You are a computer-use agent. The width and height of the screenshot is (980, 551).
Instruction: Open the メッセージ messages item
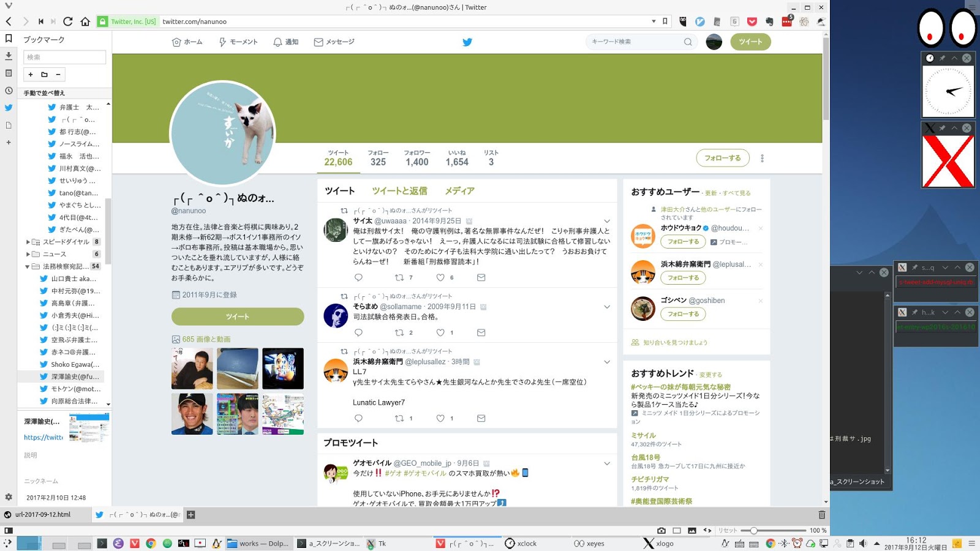tap(334, 42)
